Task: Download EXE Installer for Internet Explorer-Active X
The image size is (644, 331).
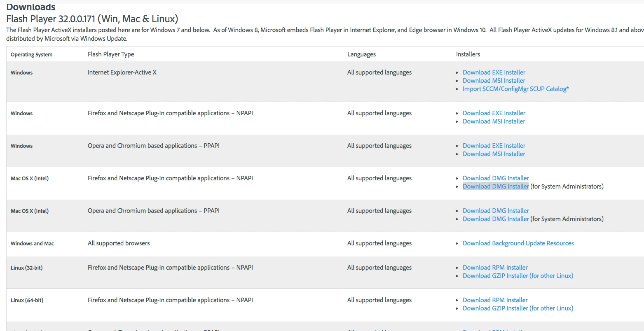Action: pos(494,72)
